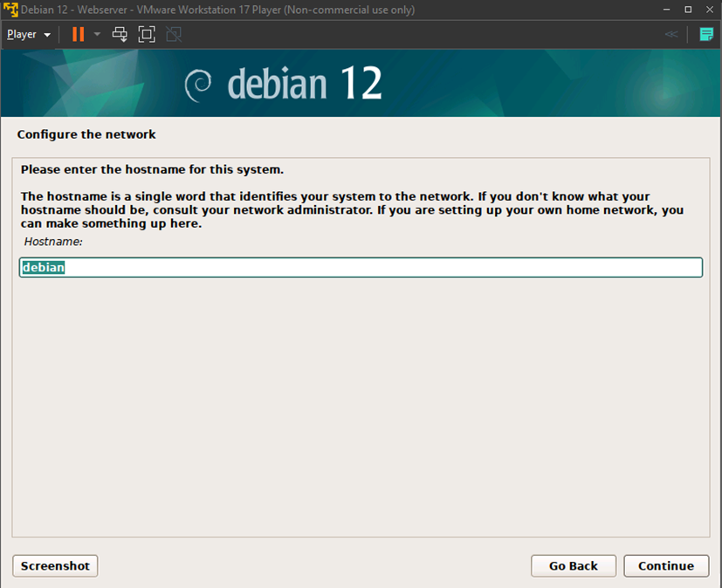Click 'Please enter the hostname for this system.'

[x=152, y=170]
